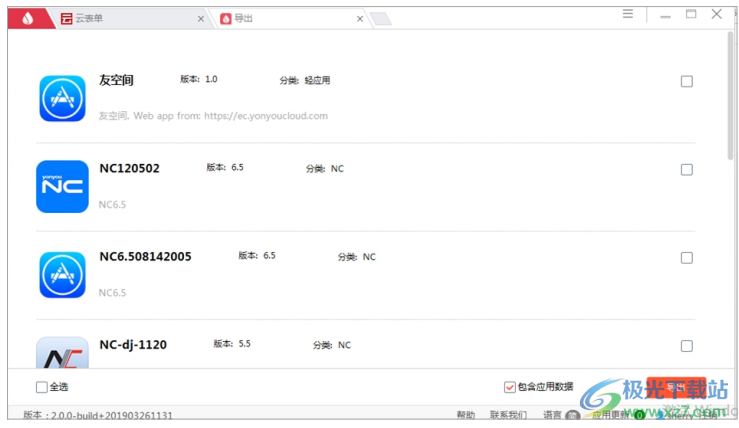Open the 语言 language setting
This screenshot has height=428, width=739.
click(552, 415)
